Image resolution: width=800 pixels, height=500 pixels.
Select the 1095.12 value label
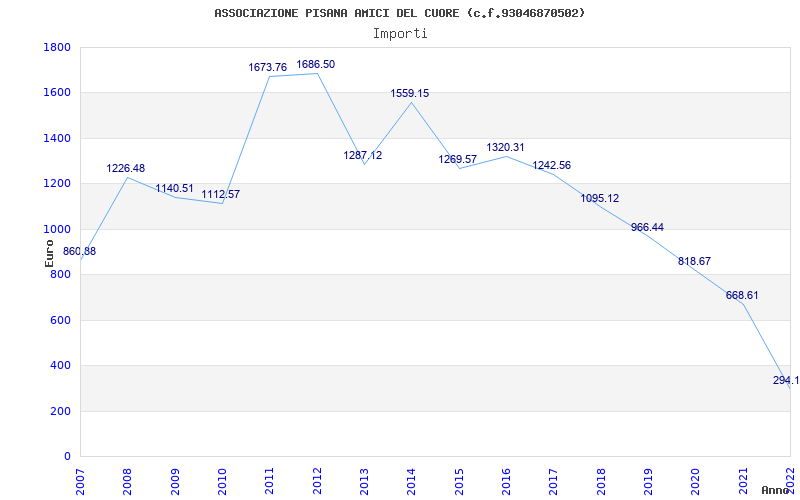point(599,198)
